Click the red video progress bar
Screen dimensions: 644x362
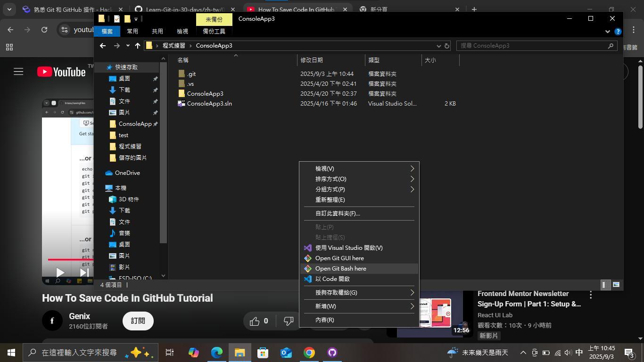[x=71, y=259]
